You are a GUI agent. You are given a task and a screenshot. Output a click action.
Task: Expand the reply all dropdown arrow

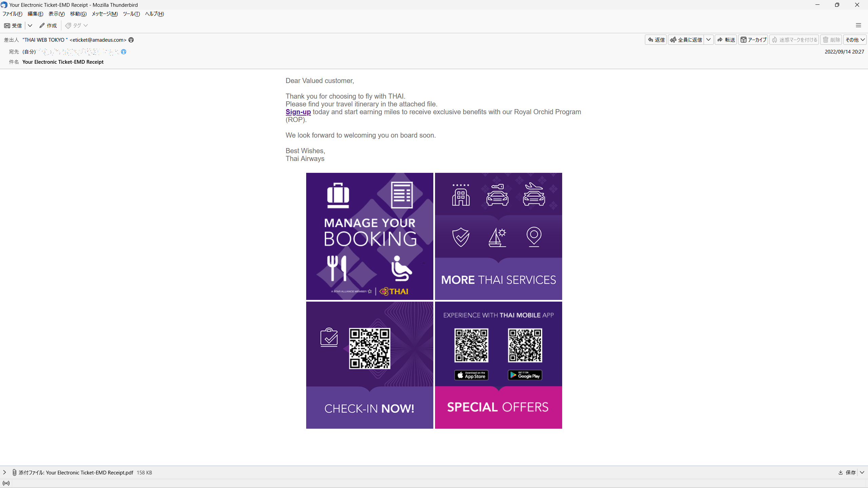click(709, 40)
